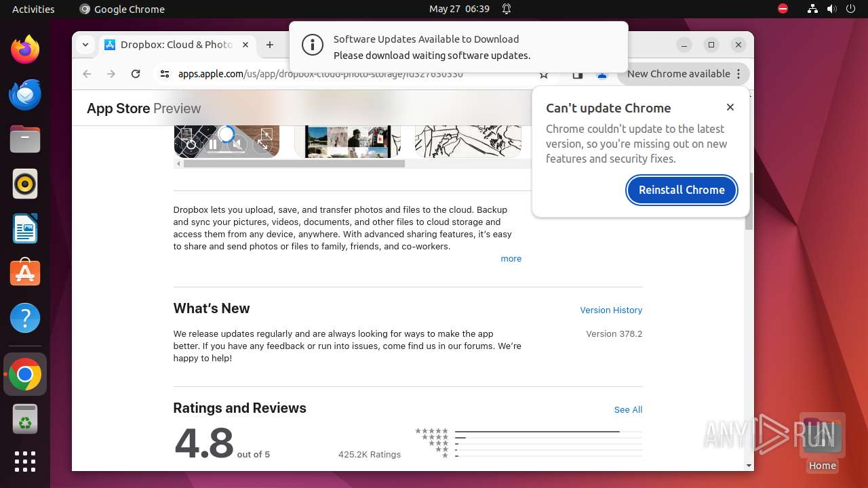The width and height of the screenshot is (868, 488).
Task: Launch Thunderbird Mail from the dock
Action: point(25,94)
